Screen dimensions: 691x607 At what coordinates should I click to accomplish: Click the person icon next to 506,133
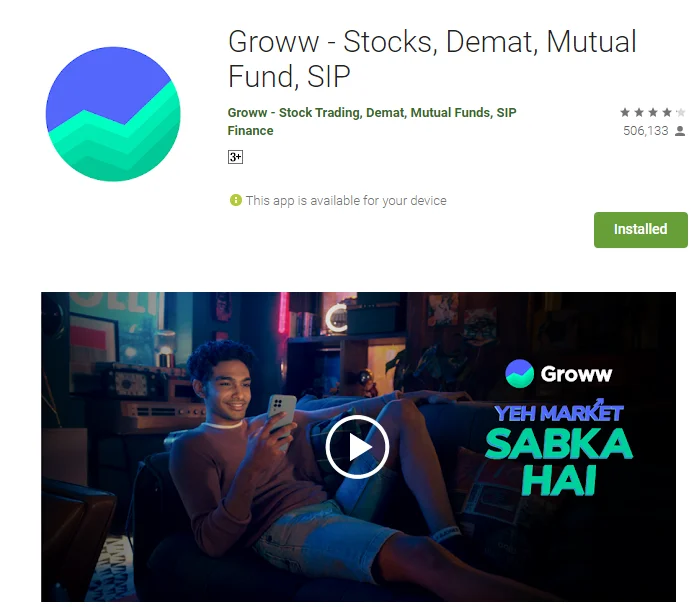point(680,131)
